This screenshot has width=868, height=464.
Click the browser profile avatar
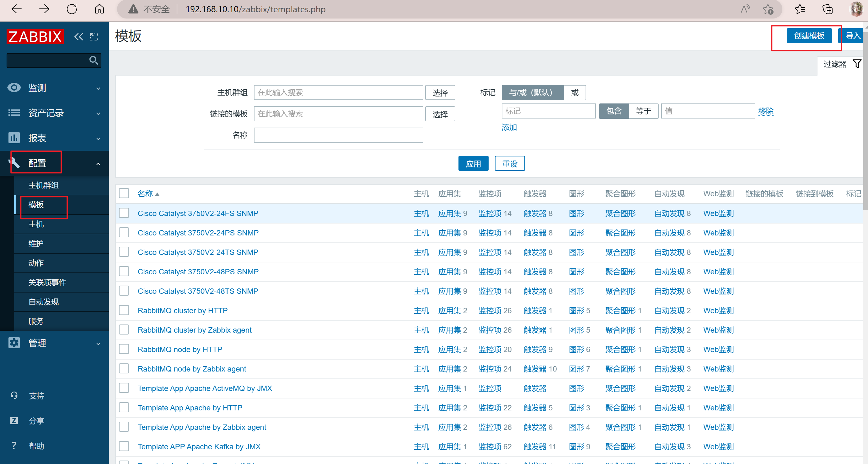click(x=856, y=9)
